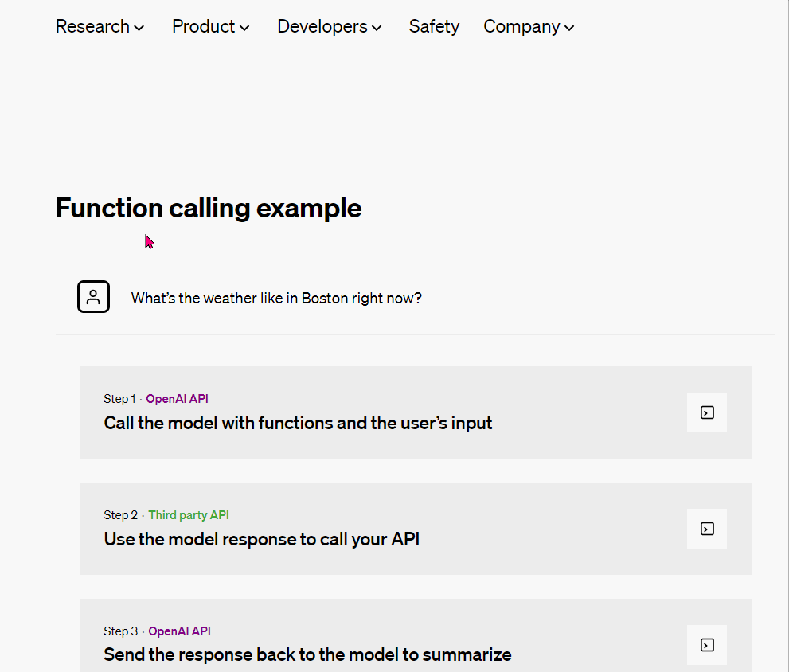This screenshot has height=672, width=789.
Task: Click the purple 'OpenAI API' label in Step 3
Action: (x=180, y=631)
